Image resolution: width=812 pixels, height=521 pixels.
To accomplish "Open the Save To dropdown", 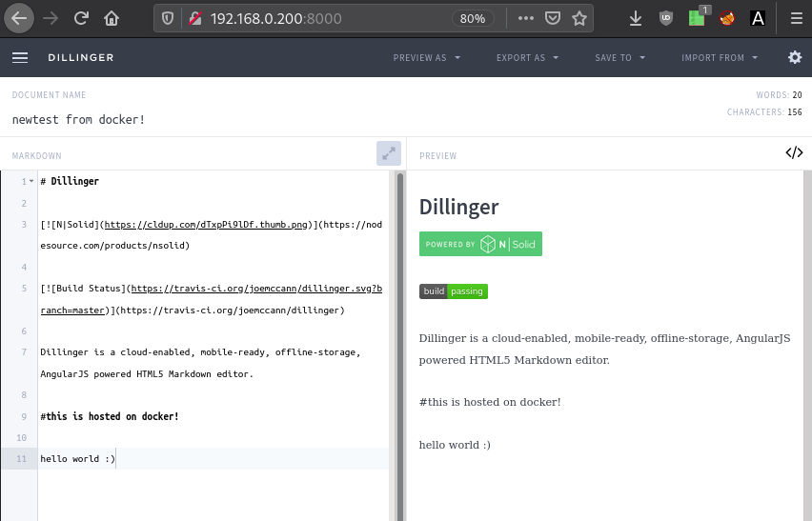I will coord(619,58).
